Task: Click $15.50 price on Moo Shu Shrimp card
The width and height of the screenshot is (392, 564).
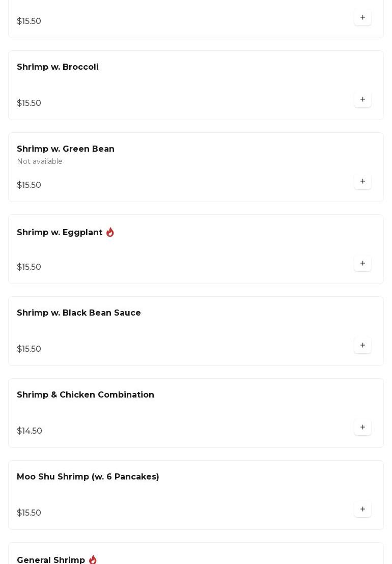Action: (29, 513)
